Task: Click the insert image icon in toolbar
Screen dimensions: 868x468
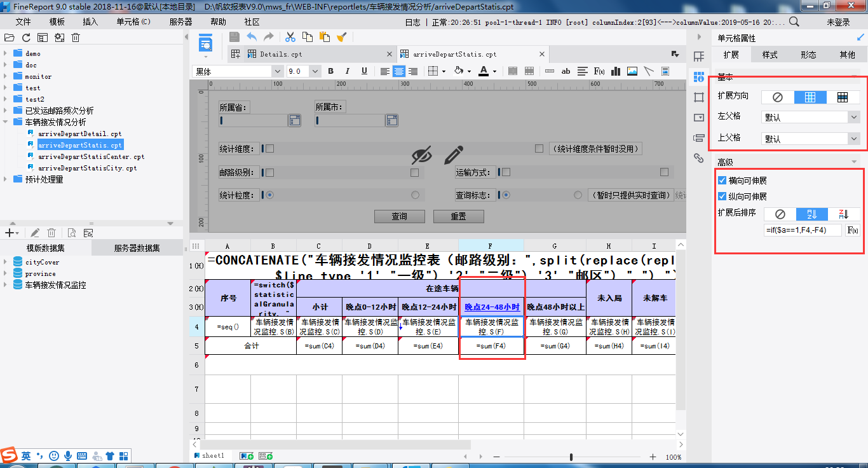Action: point(632,71)
